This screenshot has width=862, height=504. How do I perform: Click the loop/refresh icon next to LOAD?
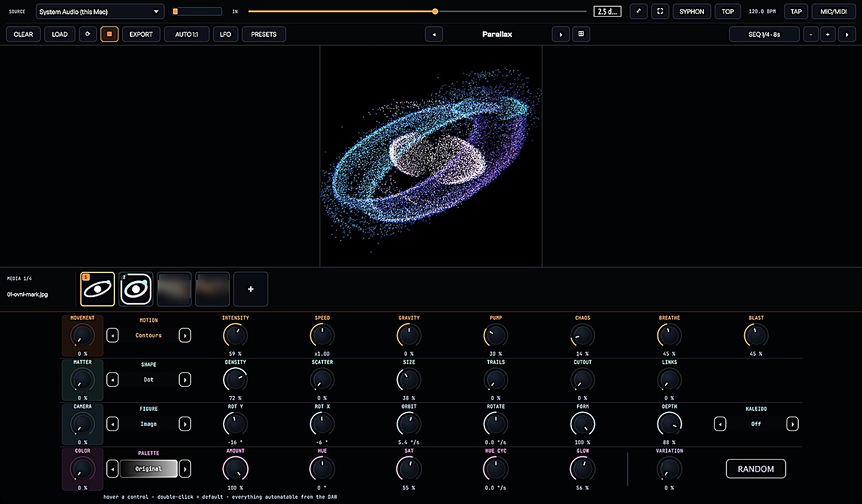(88, 34)
